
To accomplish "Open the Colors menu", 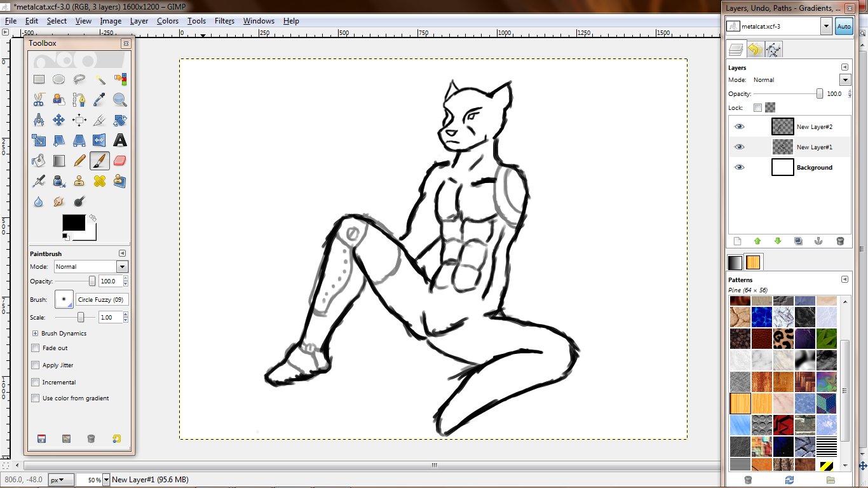I will pyautogui.click(x=168, y=21).
